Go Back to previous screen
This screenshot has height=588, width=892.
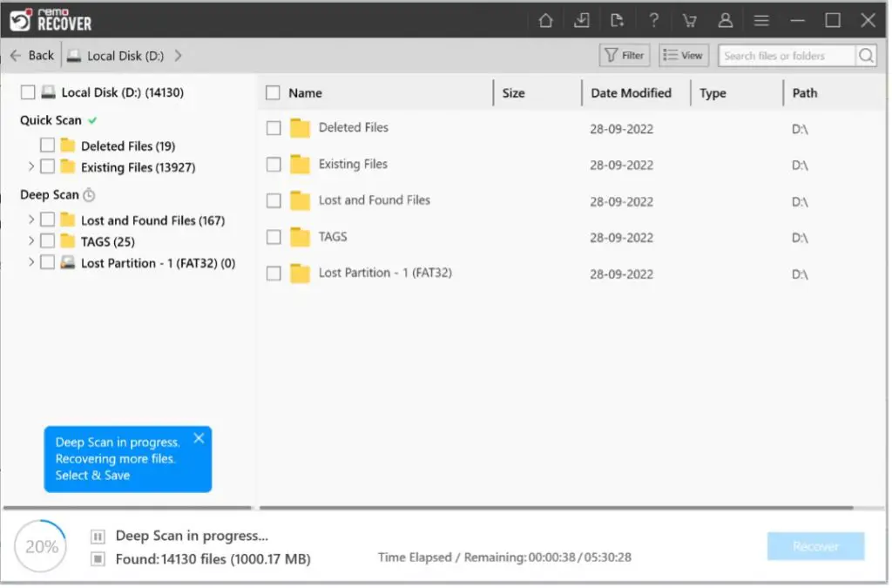point(33,56)
